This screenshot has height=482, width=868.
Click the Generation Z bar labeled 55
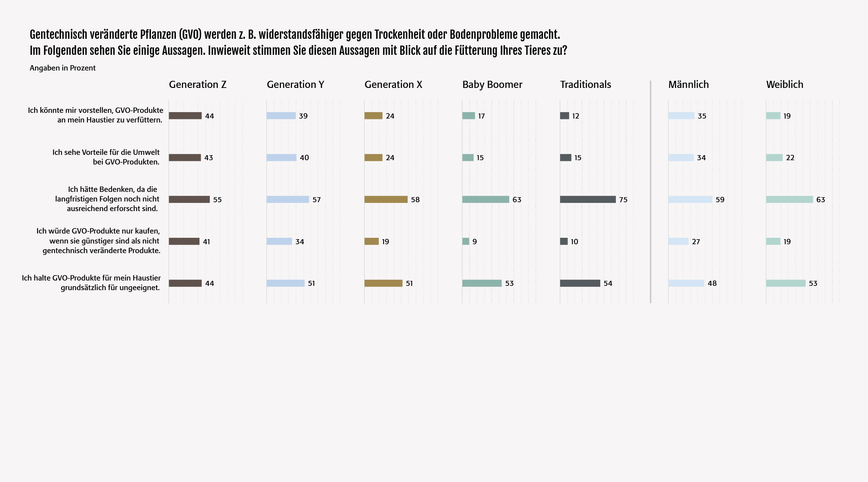(x=189, y=199)
